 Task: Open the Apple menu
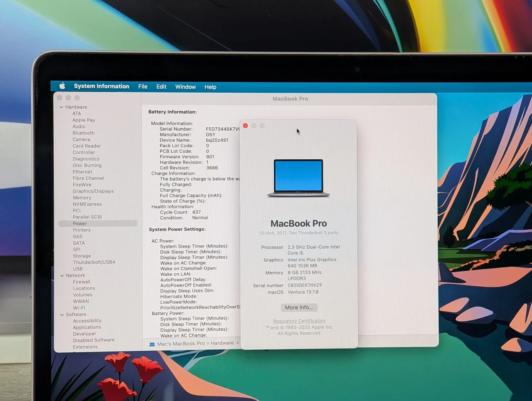(62, 86)
